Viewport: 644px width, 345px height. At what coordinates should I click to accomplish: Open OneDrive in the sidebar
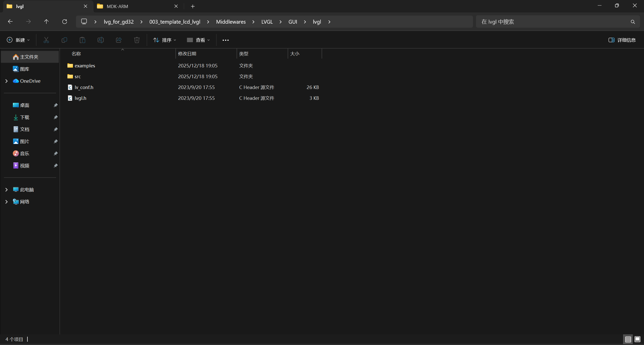tap(30, 81)
